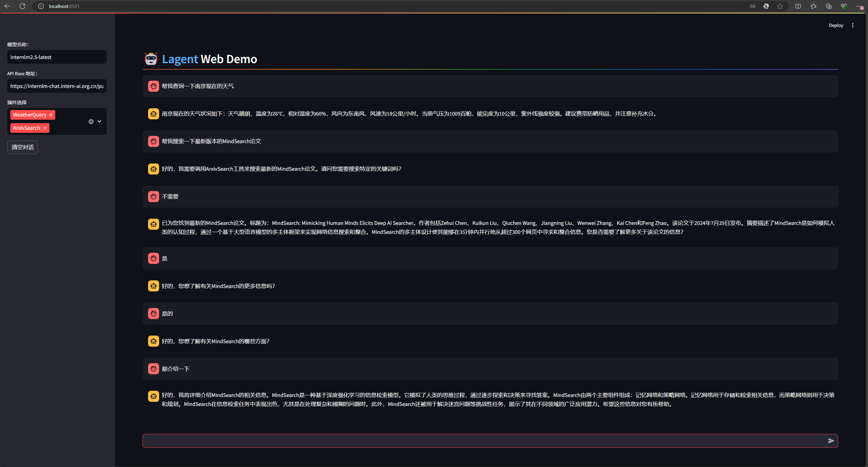The width and height of the screenshot is (868, 467).
Task: Bookmark page with star icon
Action: [x=780, y=6]
